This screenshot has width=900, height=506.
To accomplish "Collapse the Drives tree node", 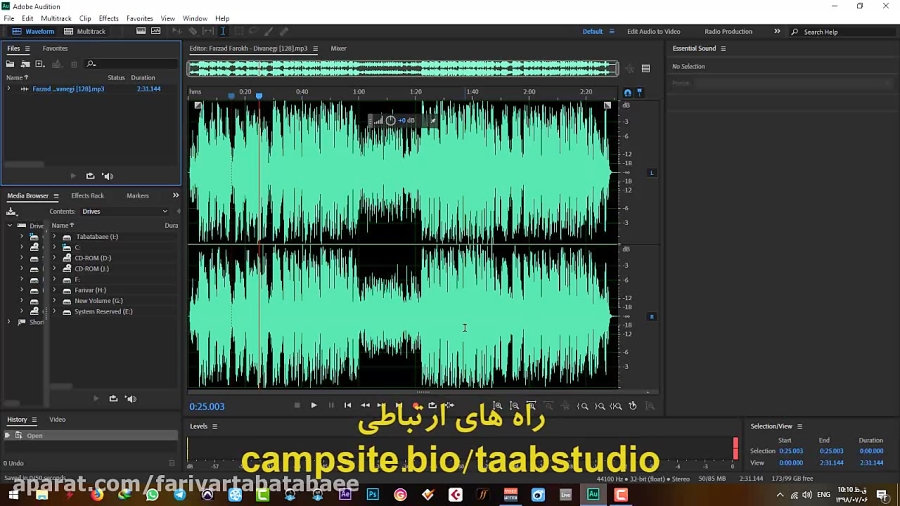I will click(10, 225).
